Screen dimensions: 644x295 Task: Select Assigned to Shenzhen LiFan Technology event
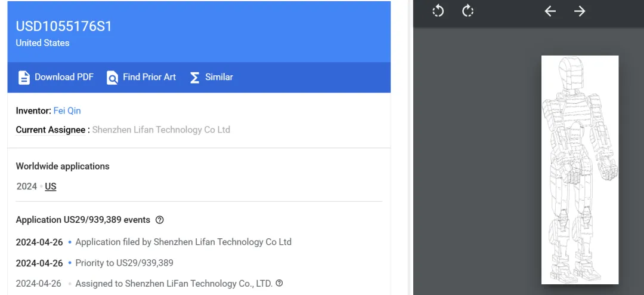[174, 284]
